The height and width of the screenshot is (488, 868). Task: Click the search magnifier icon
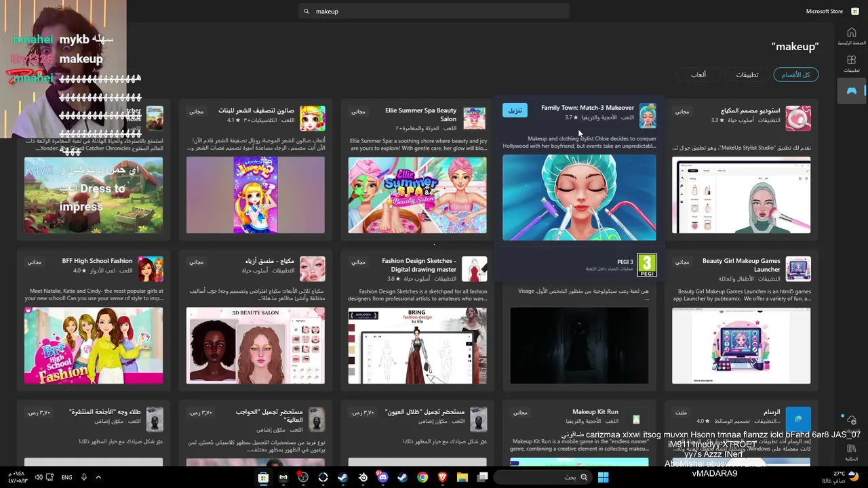coord(307,12)
